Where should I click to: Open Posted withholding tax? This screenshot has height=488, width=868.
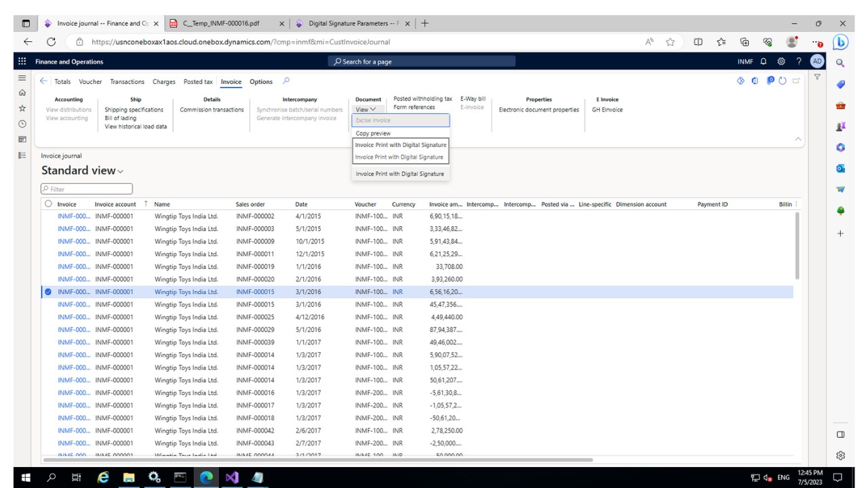coord(422,99)
